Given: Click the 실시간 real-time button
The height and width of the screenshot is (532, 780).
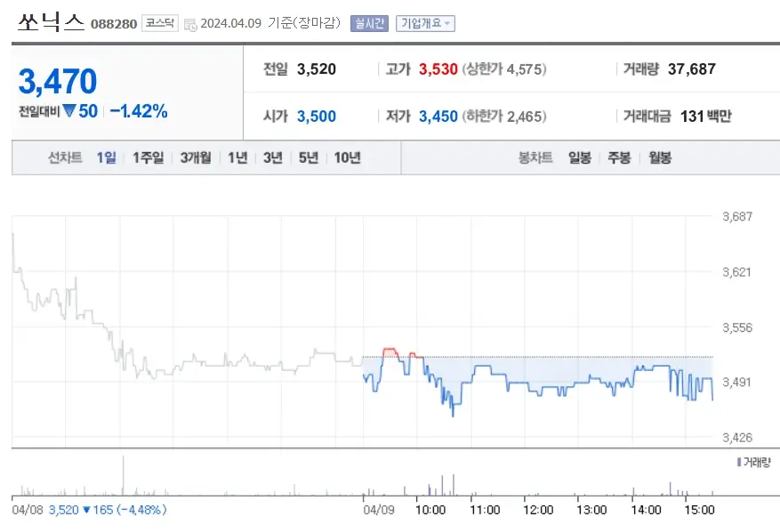Looking at the screenshot, I should tap(371, 23).
